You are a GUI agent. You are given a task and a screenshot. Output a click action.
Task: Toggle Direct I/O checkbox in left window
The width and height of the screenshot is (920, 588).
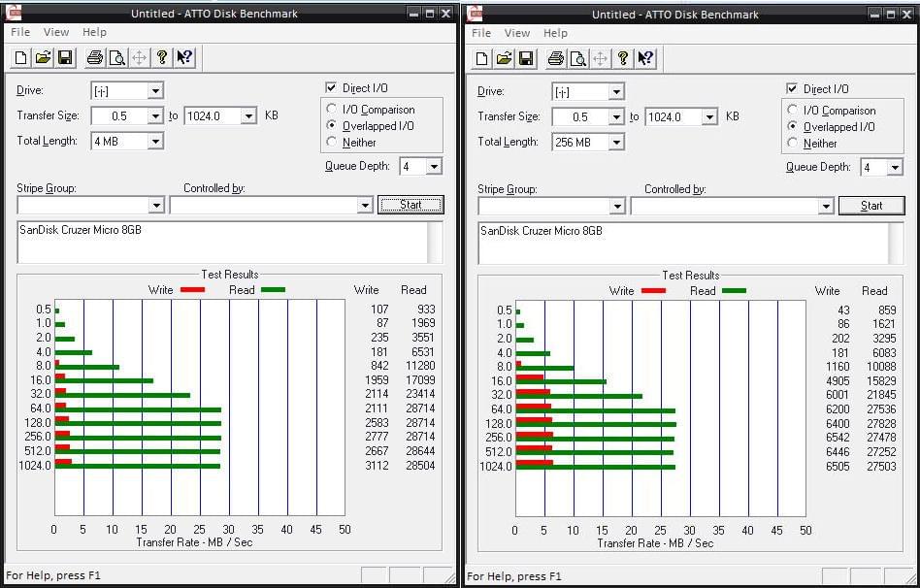pyautogui.click(x=332, y=88)
